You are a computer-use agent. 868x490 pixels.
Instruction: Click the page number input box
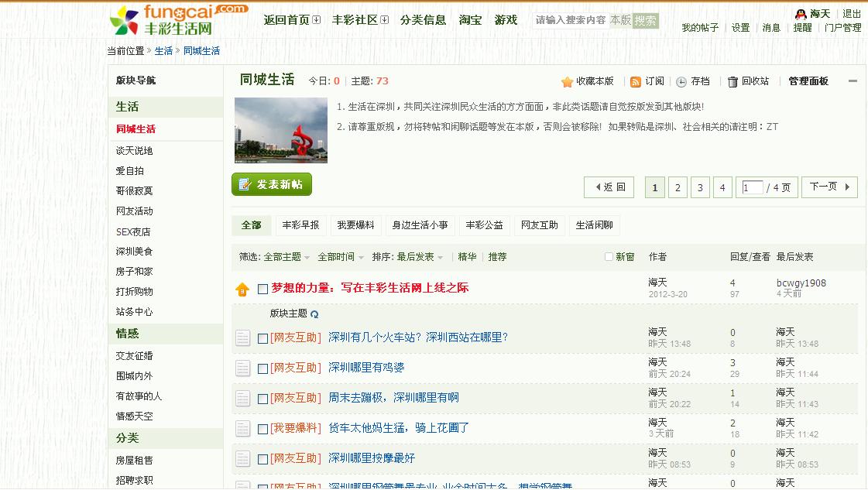[x=753, y=187]
